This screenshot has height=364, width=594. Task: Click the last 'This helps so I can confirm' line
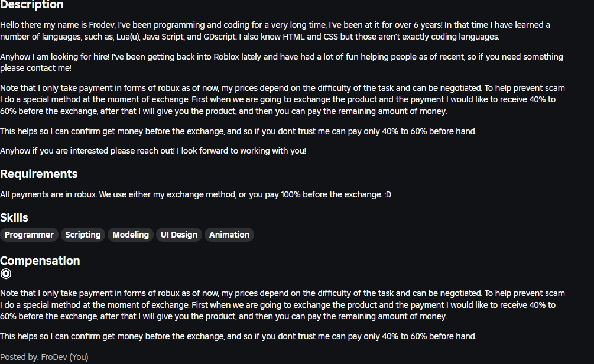(x=238, y=336)
